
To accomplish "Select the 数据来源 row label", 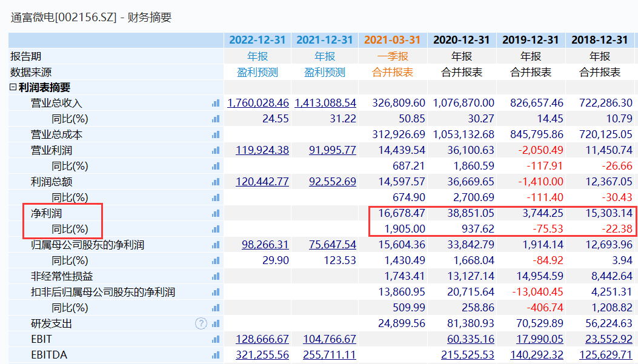I will point(31,73).
